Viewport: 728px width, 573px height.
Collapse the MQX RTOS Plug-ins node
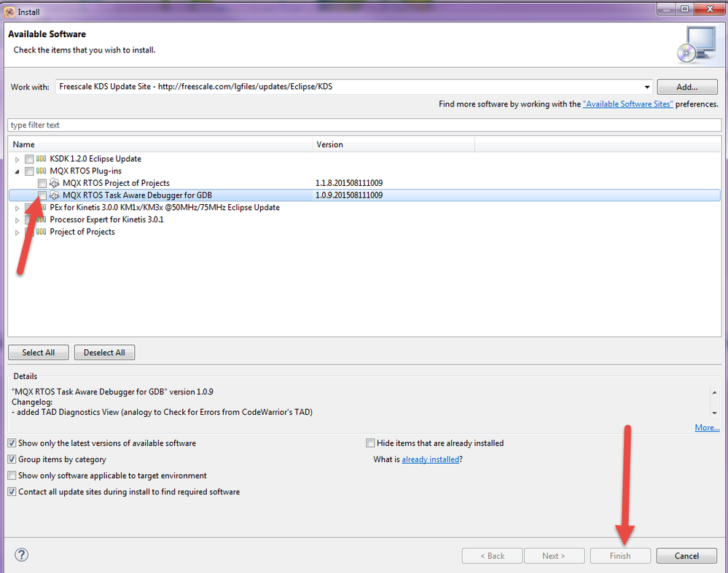(x=17, y=171)
